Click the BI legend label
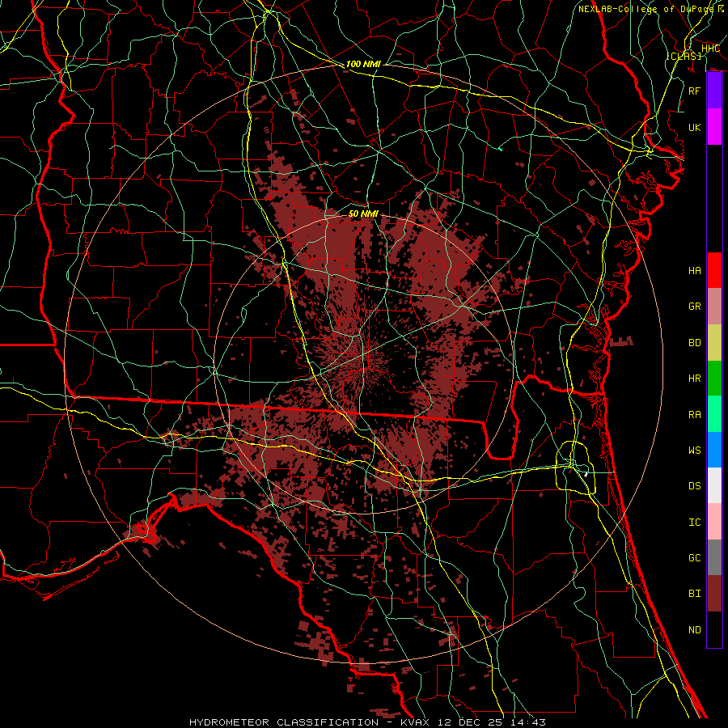Image resolution: width=728 pixels, height=728 pixels. tap(694, 594)
